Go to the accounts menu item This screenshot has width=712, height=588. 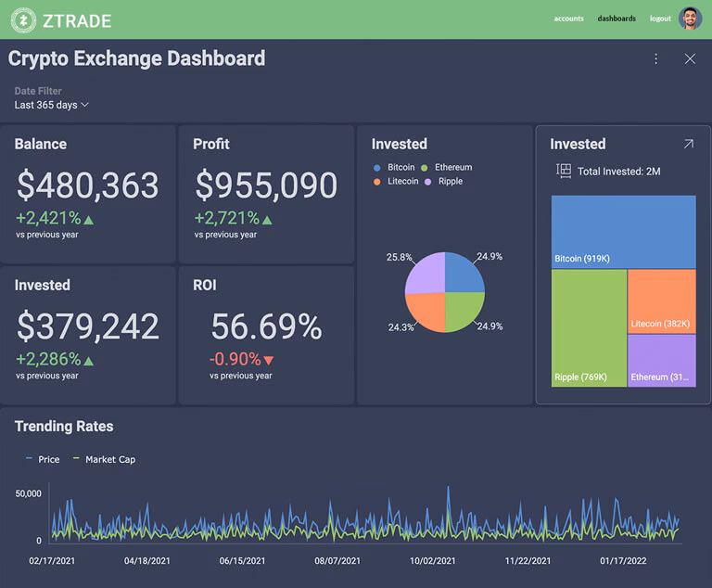pos(568,19)
